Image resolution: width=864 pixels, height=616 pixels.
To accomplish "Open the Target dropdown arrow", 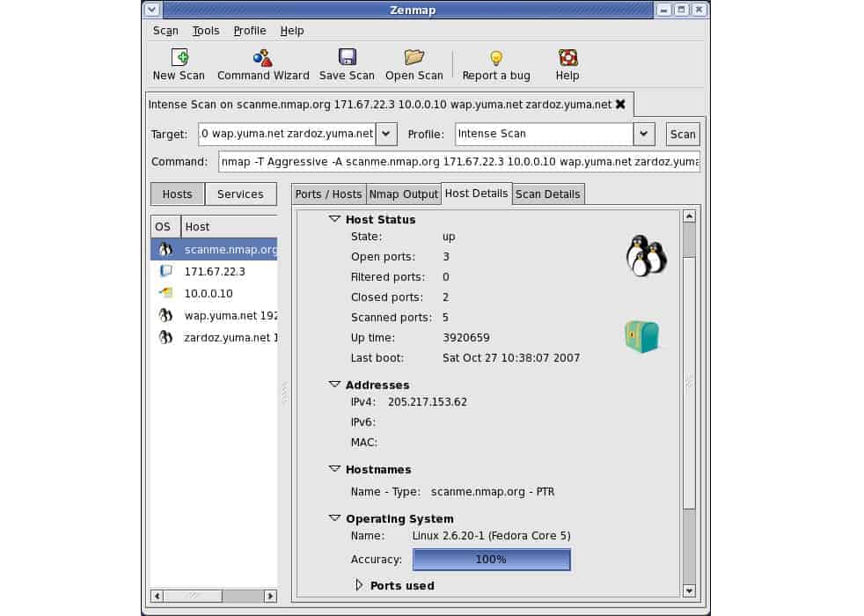I will (386, 134).
